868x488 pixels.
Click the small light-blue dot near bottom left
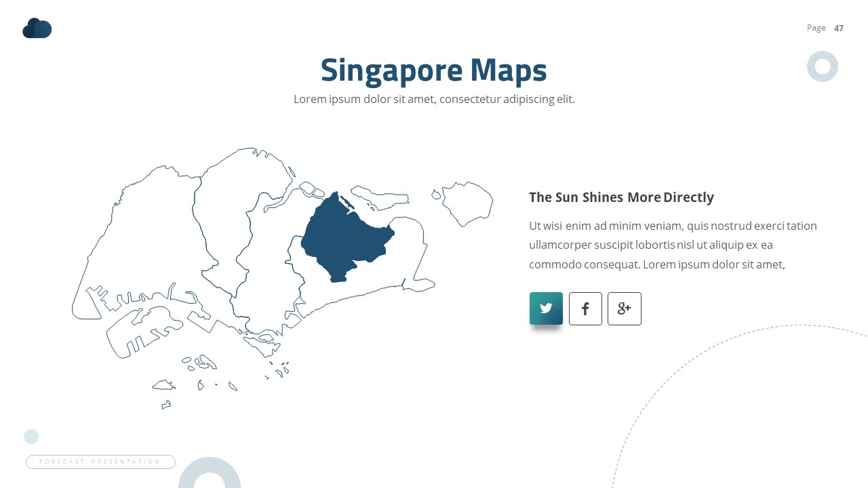31,436
